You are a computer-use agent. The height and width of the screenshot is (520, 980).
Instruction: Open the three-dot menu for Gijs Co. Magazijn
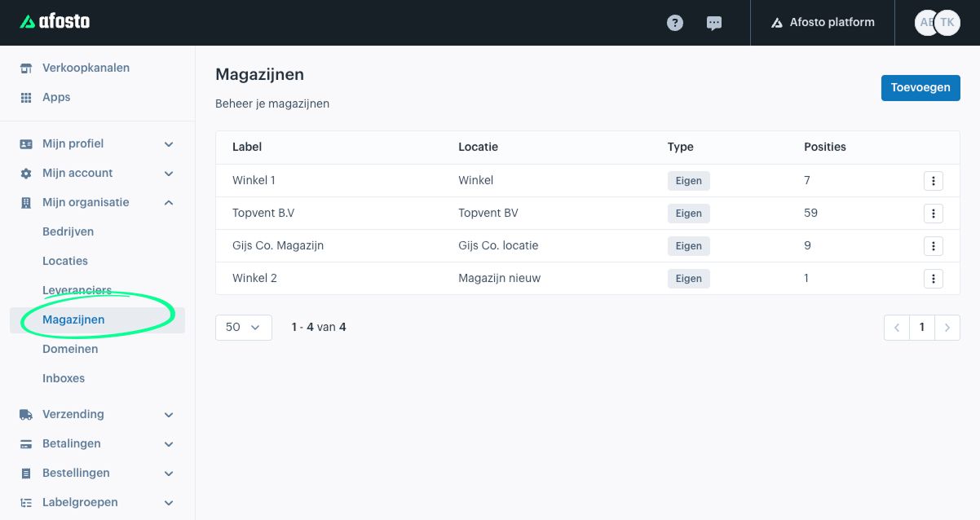[934, 246]
